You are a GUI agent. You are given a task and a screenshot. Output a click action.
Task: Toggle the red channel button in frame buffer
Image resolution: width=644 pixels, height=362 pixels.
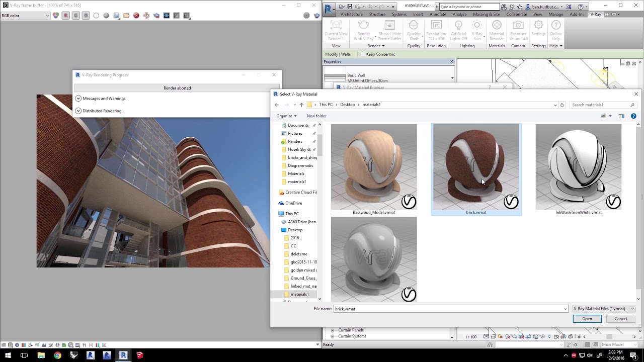(x=66, y=16)
